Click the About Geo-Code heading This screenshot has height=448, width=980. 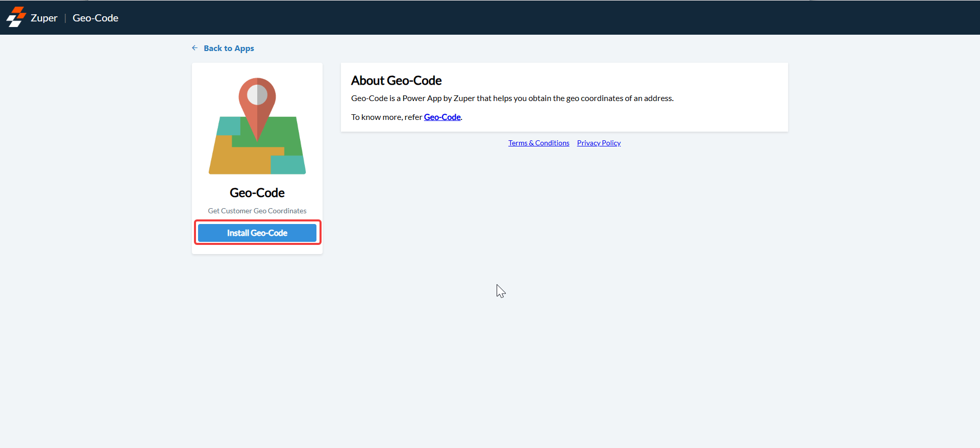point(396,81)
